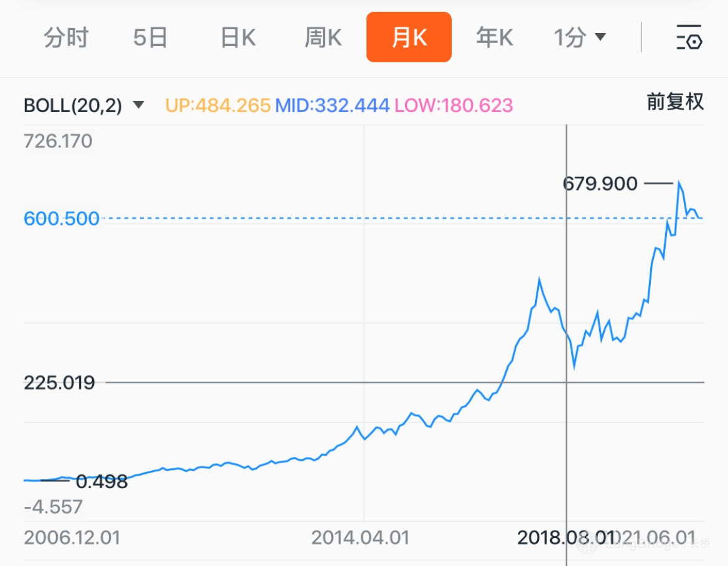
Task: Open the chart settings icon
Action: tap(689, 37)
